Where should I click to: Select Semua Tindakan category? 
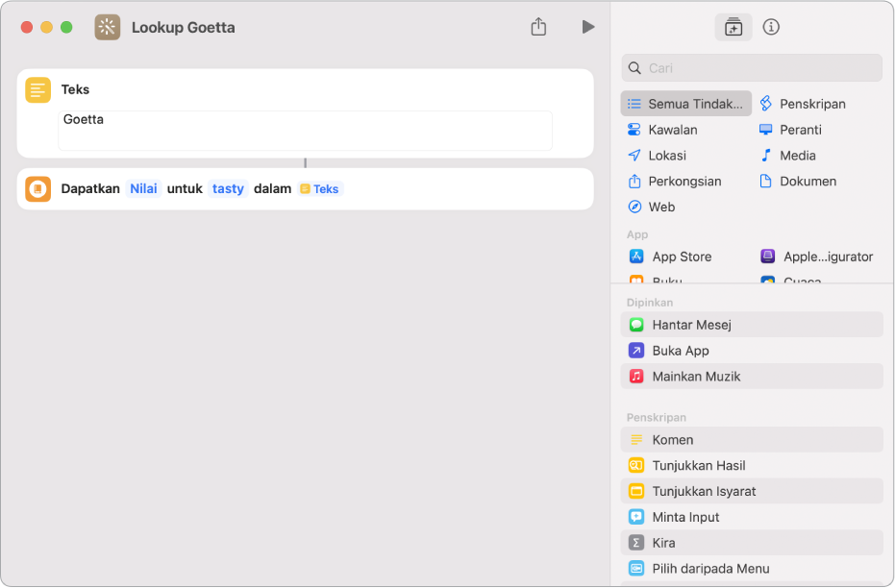[x=685, y=104]
